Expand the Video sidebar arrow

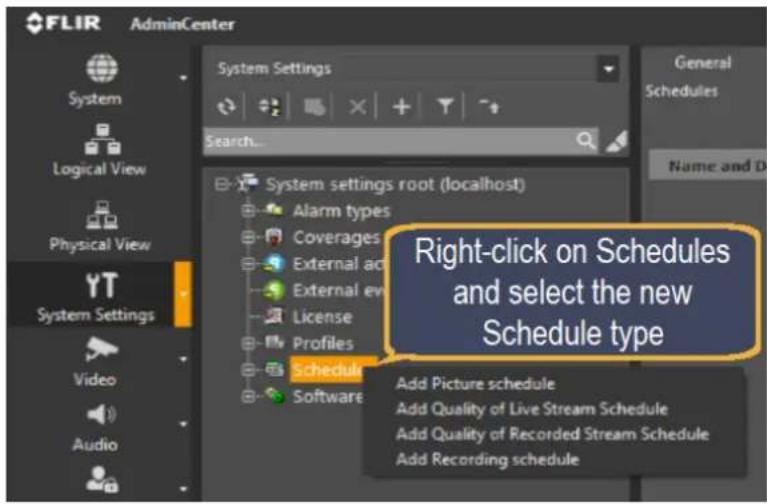[183, 360]
